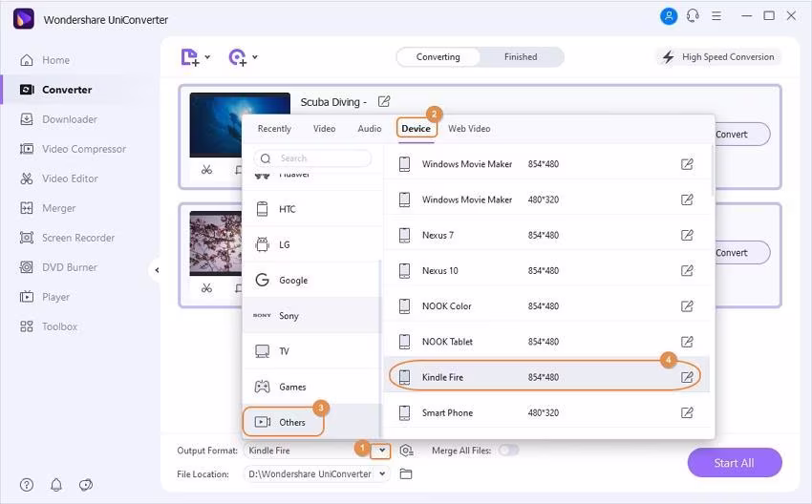
Task: Click the Start All button
Action: 735,463
